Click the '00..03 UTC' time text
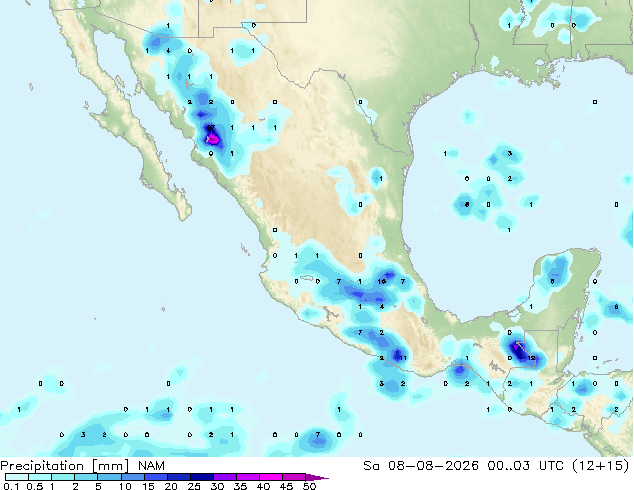634x490 pixels. pos(525,466)
